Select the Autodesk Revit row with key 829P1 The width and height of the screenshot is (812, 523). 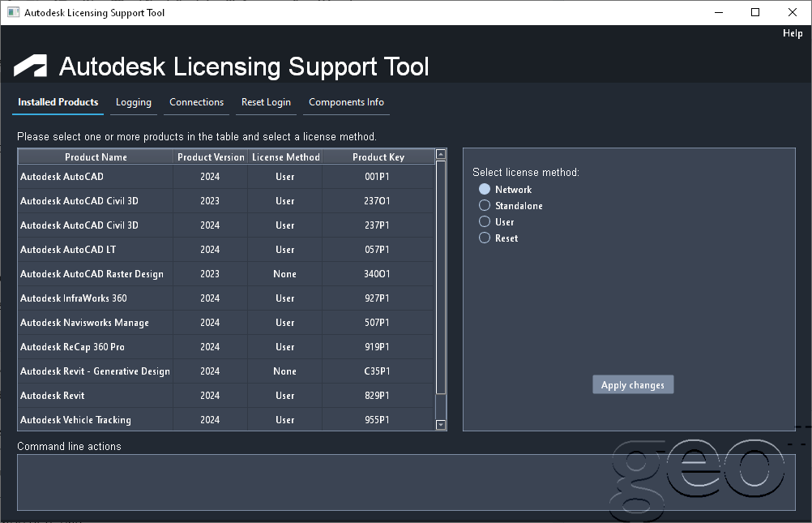226,396
